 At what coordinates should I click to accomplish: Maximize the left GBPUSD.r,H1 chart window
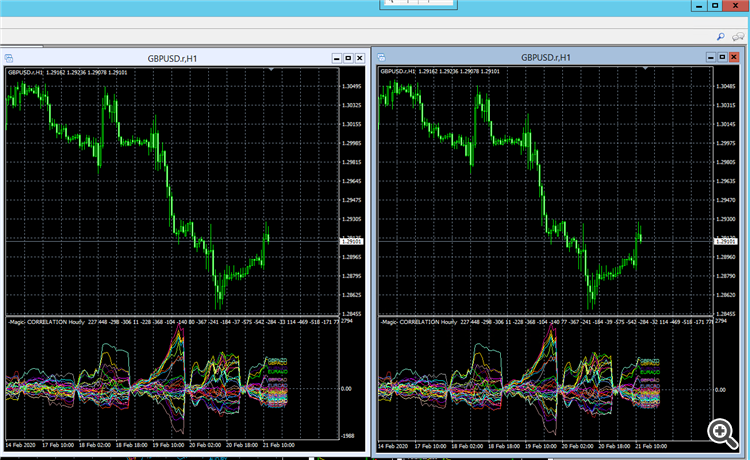click(x=348, y=58)
